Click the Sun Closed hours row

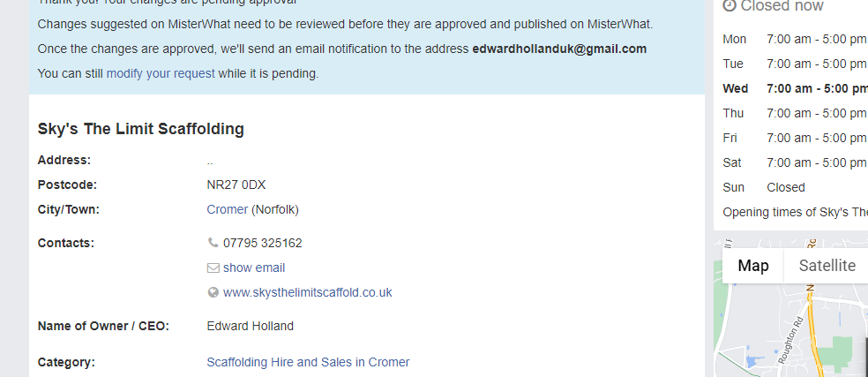(764, 187)
